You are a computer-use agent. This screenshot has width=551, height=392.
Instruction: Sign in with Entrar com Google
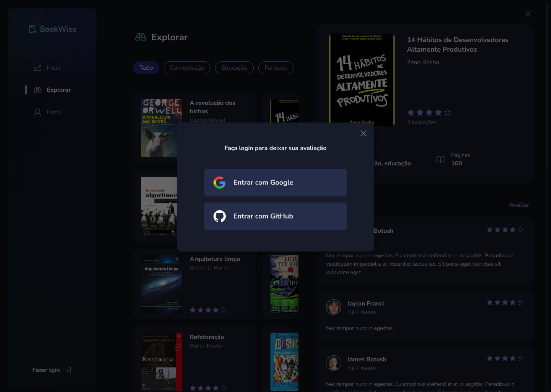click(275, 183)
